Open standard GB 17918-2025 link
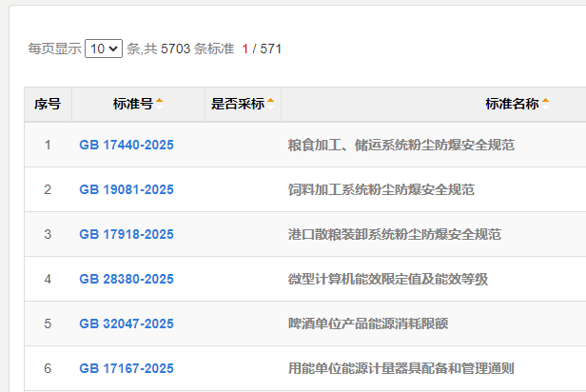Viewport: 586px width, 392px height. (x=127, y=234)
